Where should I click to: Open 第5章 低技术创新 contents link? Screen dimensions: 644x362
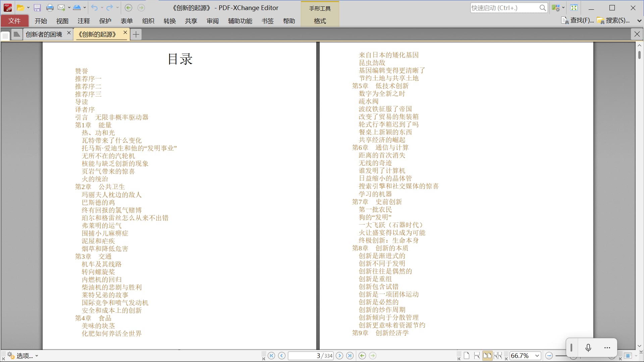[380, 86]
